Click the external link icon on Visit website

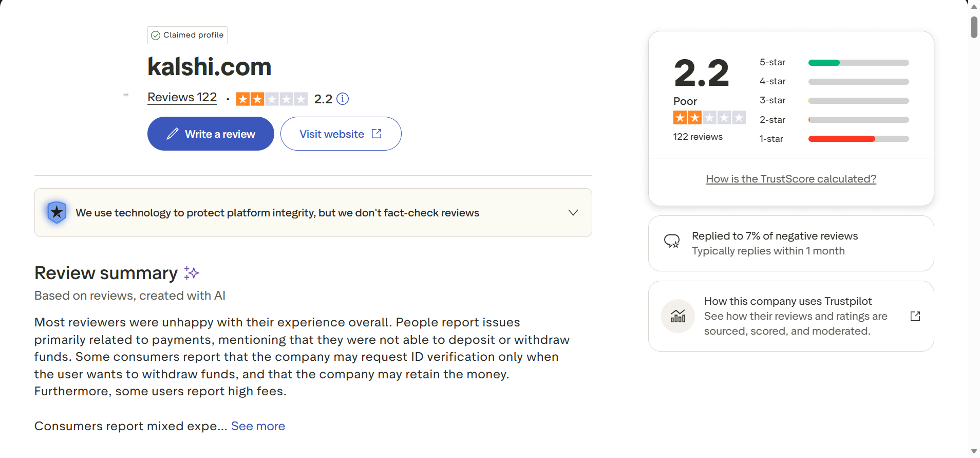(x=376, y=134)
